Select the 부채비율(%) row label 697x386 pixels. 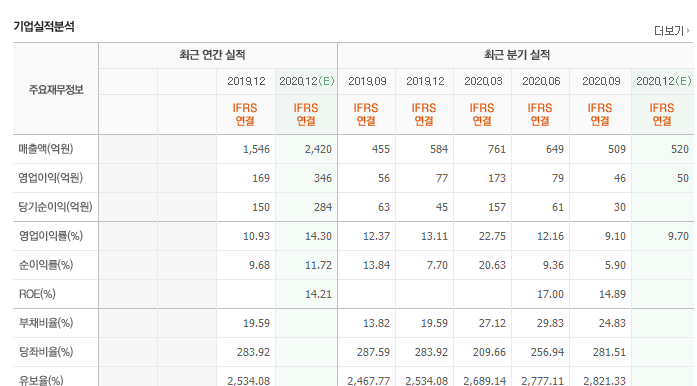45,323
